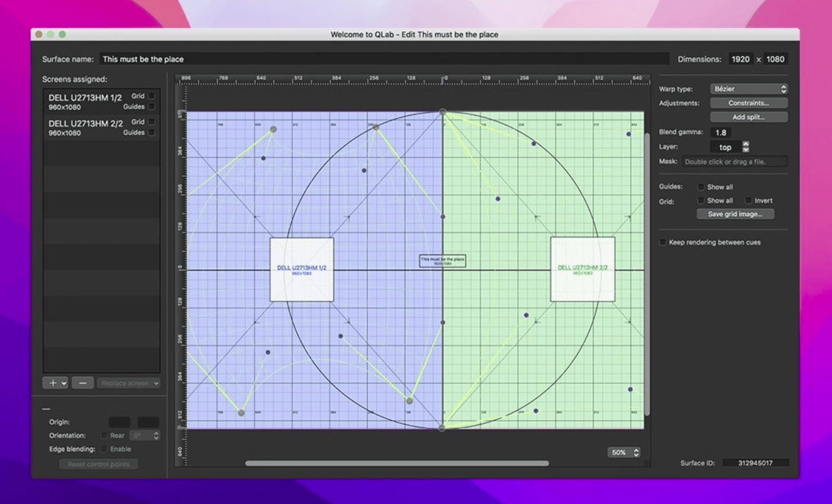
Task: Click Save grid image... button
Action: coord(735,214)
